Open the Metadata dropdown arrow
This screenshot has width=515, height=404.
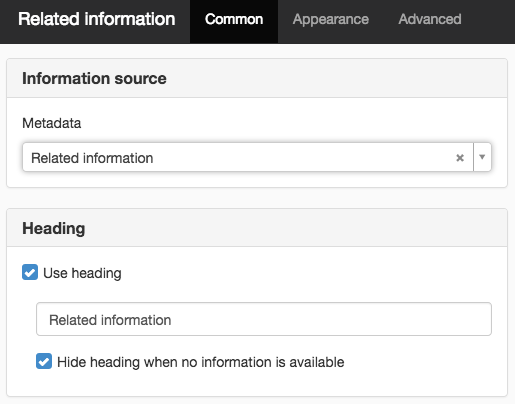coord(482,157)
